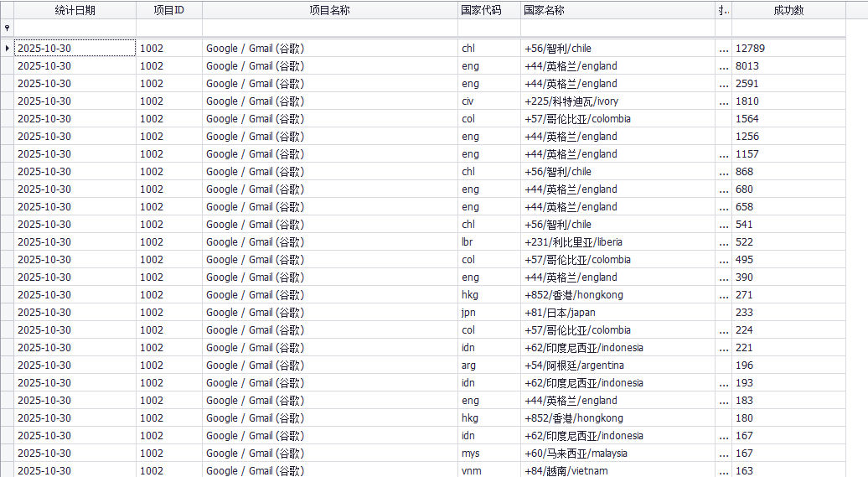Click the current-row arrow indicator

coord(7,48)
